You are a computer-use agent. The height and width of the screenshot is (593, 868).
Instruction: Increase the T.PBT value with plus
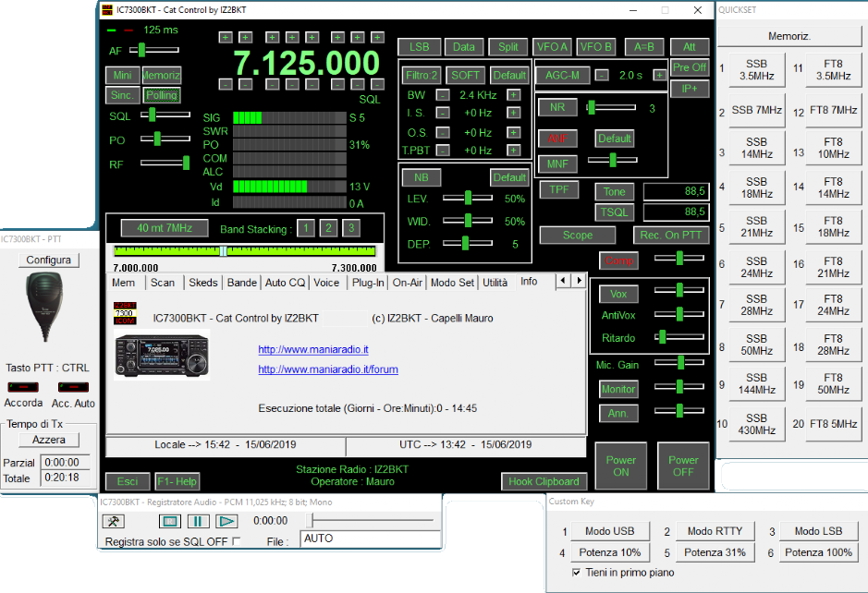point(514,151)
